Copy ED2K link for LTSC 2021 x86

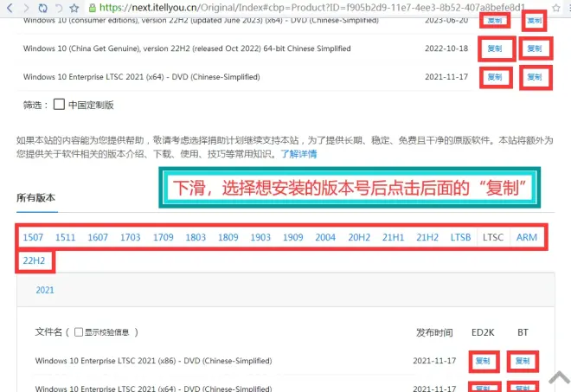tap(483, 361)
